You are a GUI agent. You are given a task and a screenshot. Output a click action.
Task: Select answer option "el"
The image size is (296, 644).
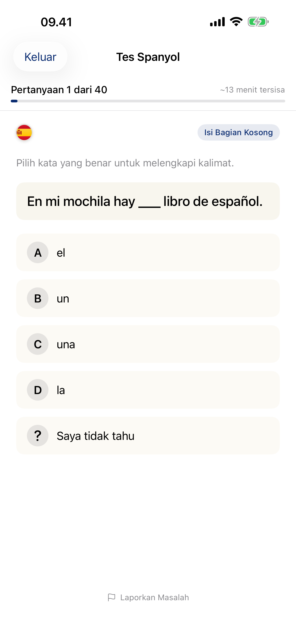pyautogui.click(x=148, y=252)
